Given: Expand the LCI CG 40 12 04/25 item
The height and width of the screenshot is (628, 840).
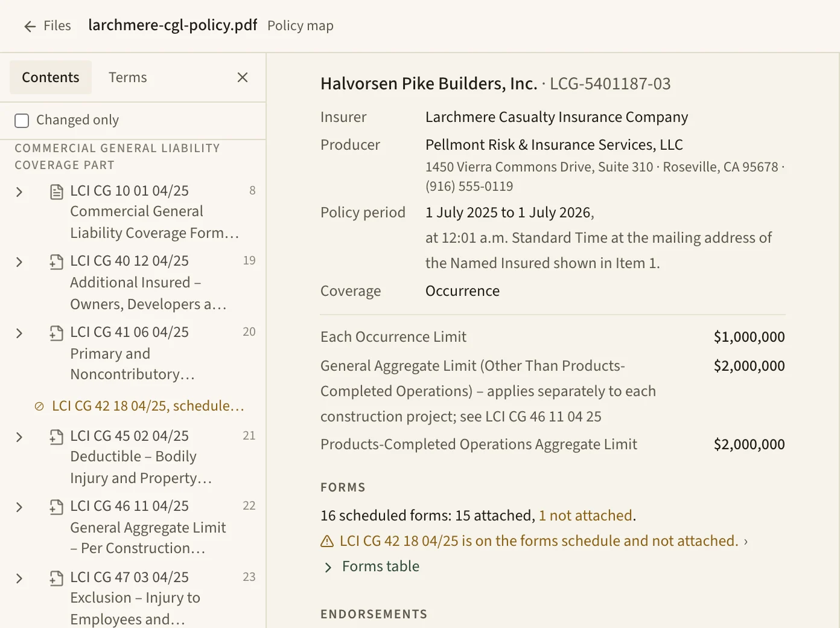Looking at the screenshot, I should click(x=19, y=262).
